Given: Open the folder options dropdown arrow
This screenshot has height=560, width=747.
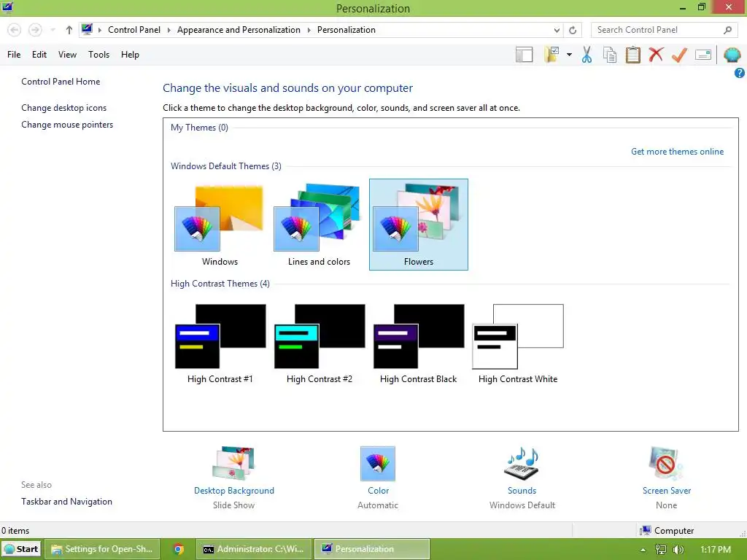Looking at the screenshot, I should click(x=569, y=55).
